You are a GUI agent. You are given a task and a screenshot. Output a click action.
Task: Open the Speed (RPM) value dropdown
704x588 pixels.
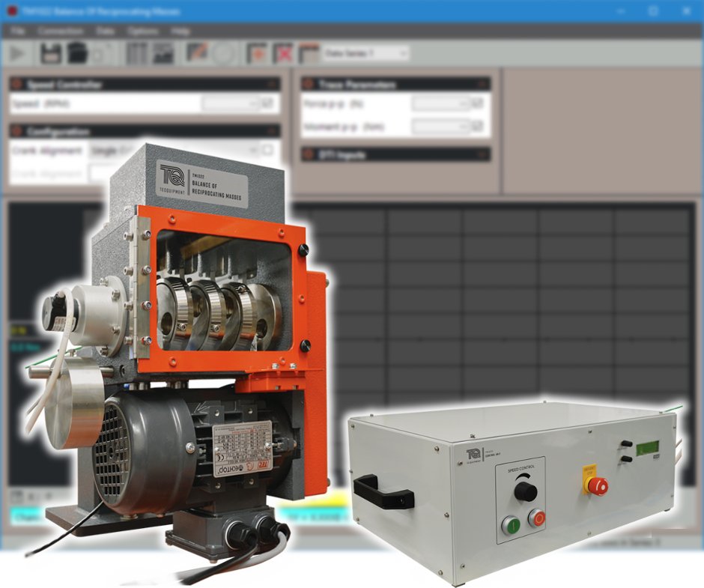231,104
